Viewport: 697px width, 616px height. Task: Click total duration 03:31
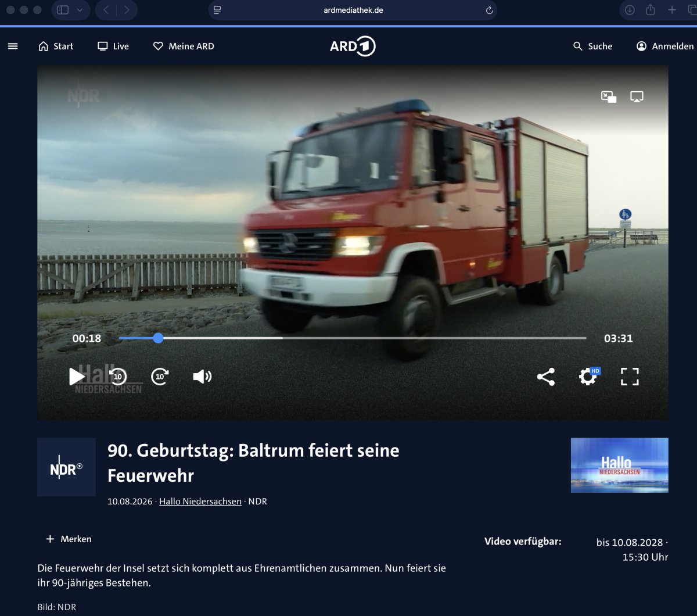(x=618, y=338)
